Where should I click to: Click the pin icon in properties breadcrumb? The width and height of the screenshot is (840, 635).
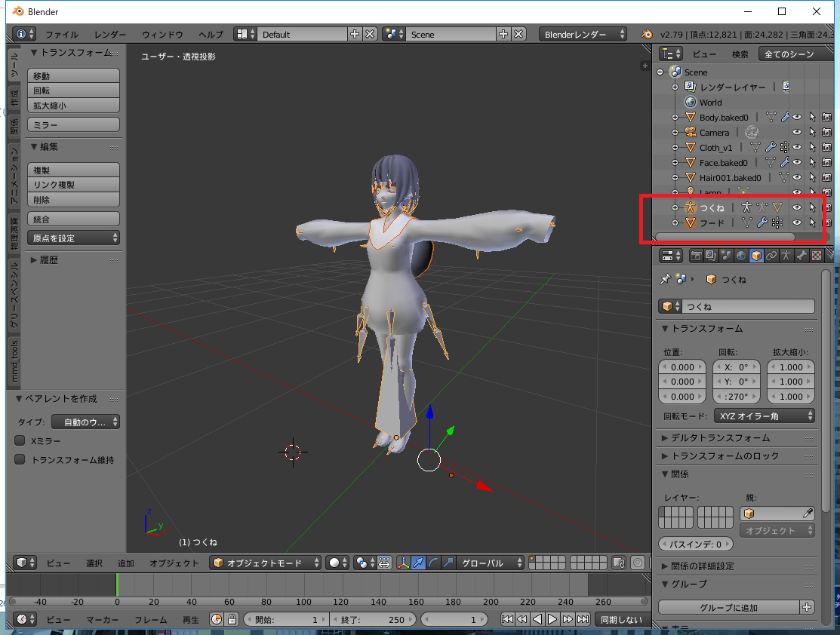coord(665,279)
